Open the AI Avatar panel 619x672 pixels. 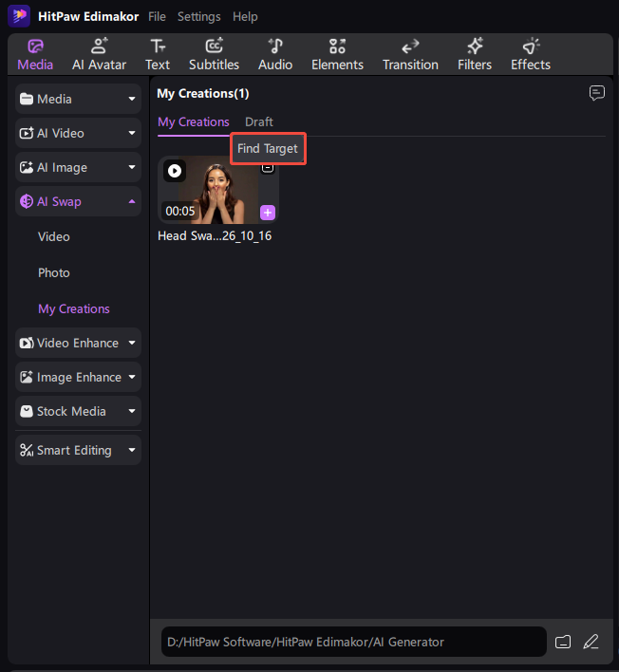coord(99,55)
